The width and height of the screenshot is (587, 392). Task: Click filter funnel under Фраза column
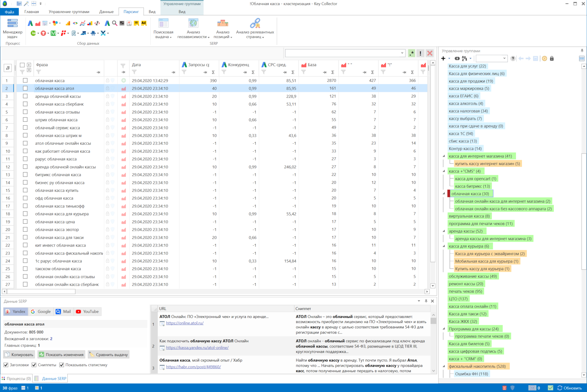click(38, 72)
